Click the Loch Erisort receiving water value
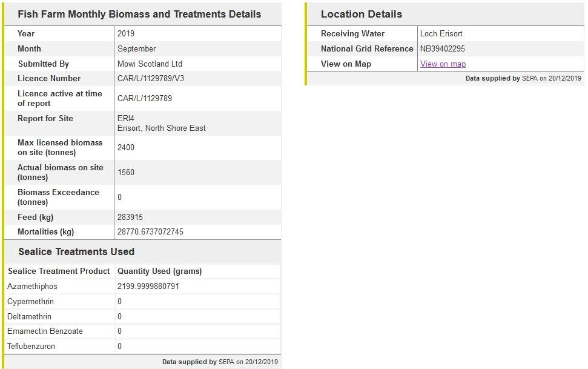 coord(441,33)
